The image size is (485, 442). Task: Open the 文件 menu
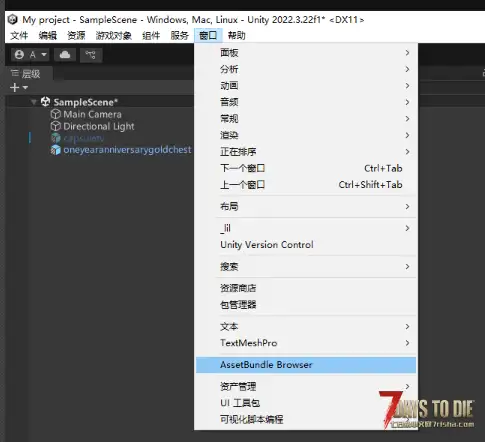click(x=19, y=35)
